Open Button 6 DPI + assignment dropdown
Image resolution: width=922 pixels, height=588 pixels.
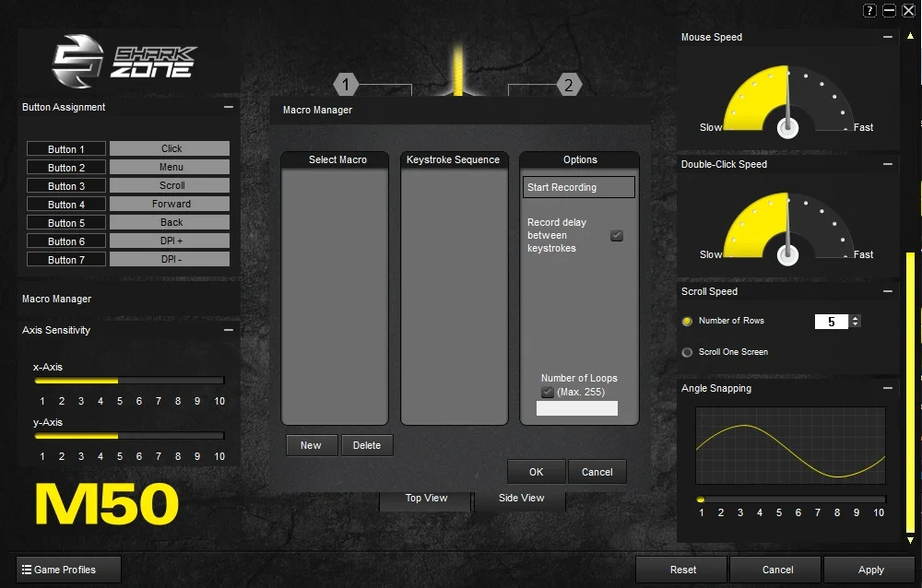click(x=170, y=241)
